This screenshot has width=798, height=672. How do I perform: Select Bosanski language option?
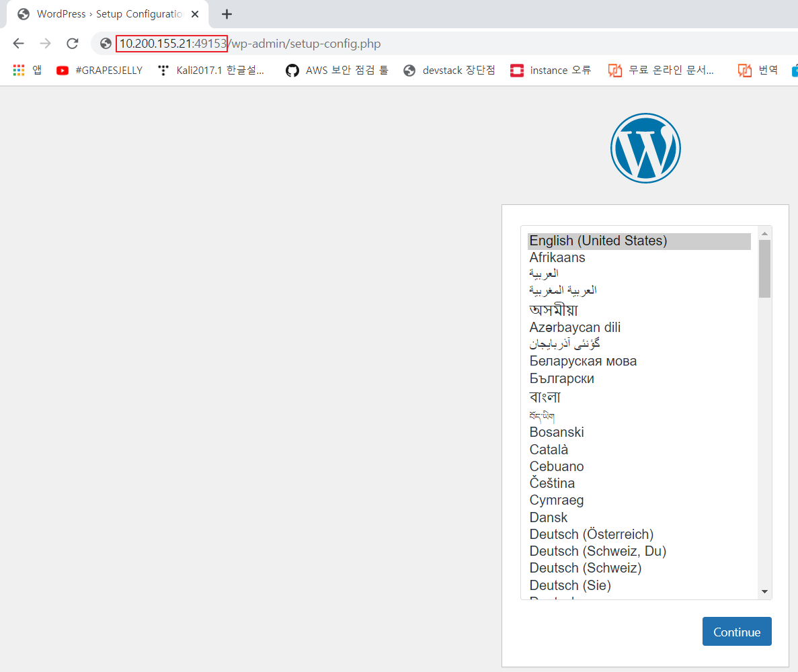point(639,432)
